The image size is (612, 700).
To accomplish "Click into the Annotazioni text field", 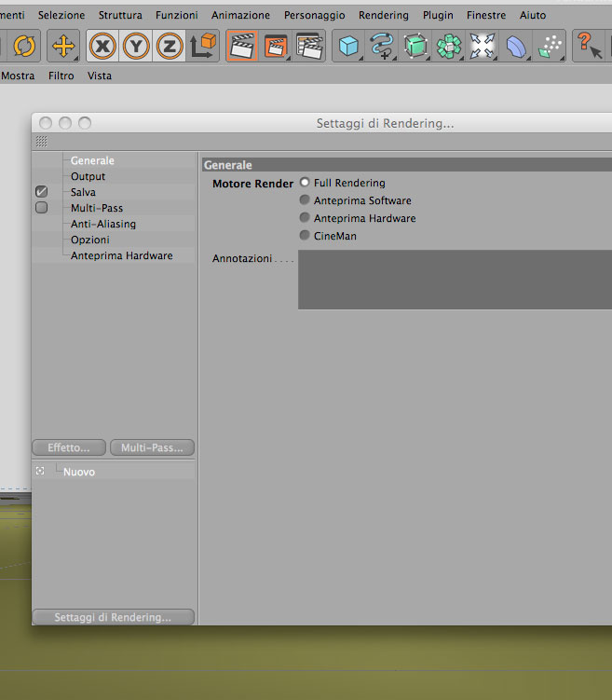I will click(x=455, y=280).
